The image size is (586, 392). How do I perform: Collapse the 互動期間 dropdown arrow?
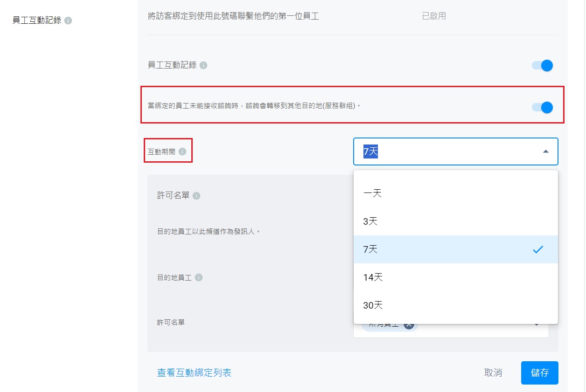(545, 151)
